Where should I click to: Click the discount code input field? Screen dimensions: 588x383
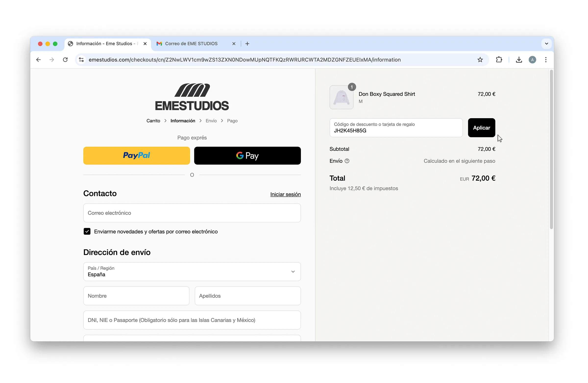pos(396,128)
